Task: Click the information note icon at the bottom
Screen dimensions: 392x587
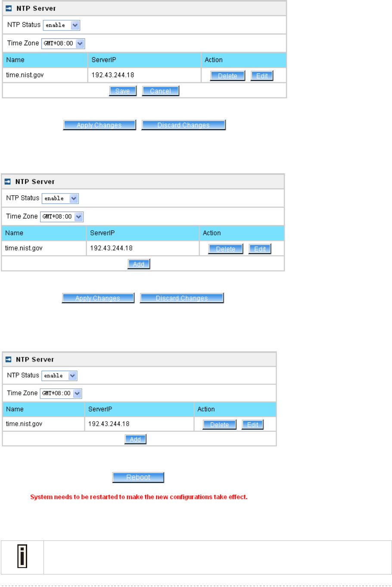Action: pos(22,557)
